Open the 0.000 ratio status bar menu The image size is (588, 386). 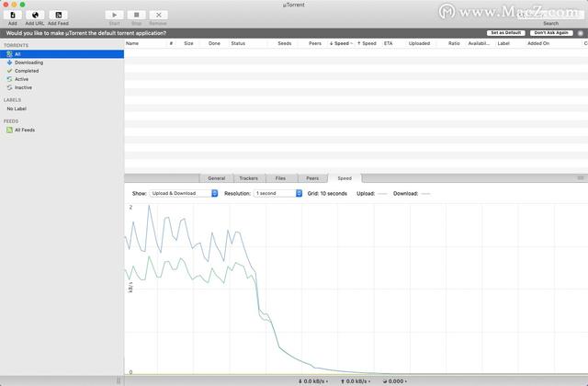[x=395, y=381]
